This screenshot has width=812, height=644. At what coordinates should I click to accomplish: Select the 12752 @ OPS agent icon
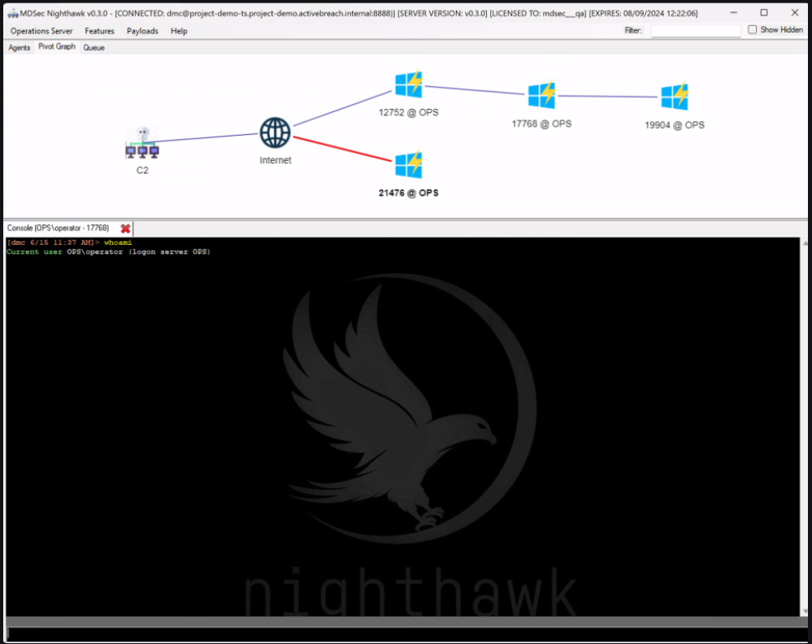click(409, 85)
